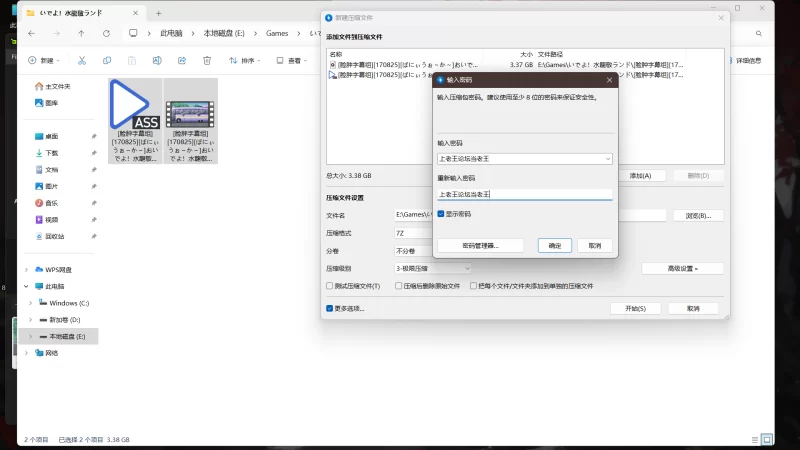Open the Explorer search icon
The width and height of the screenshot is (800, 450).
[x=759, y=33]
